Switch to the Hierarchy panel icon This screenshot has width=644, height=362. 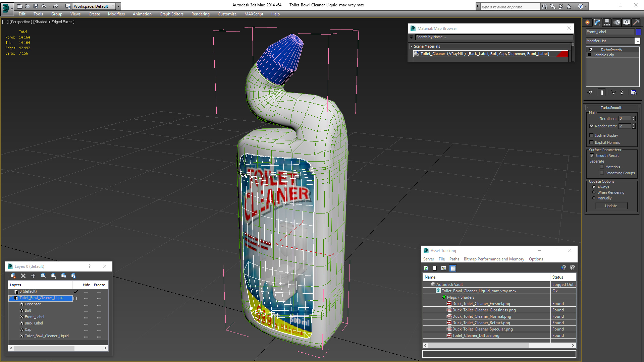607,22
